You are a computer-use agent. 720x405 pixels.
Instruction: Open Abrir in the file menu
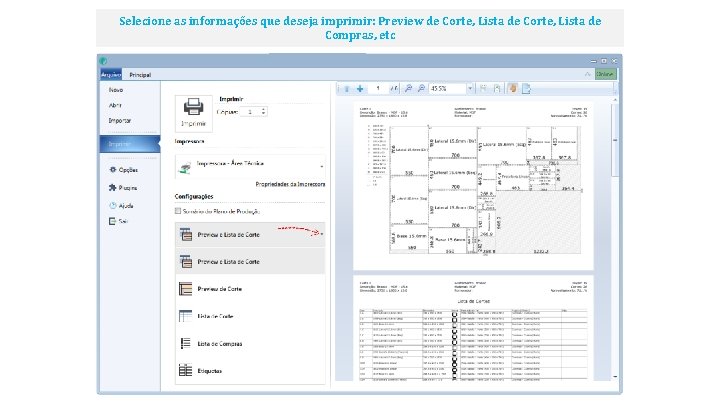[x=115, y=105]
